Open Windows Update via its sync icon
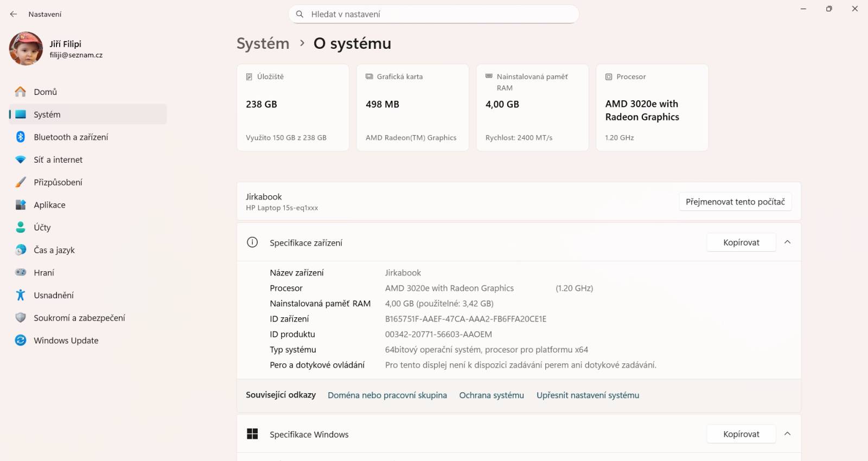868x461 pixels. (21, 341)
